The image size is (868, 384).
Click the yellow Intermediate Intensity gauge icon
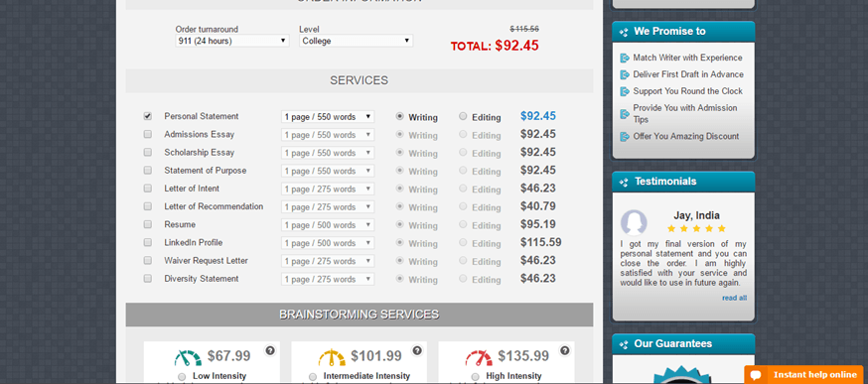tap(332, 358)
